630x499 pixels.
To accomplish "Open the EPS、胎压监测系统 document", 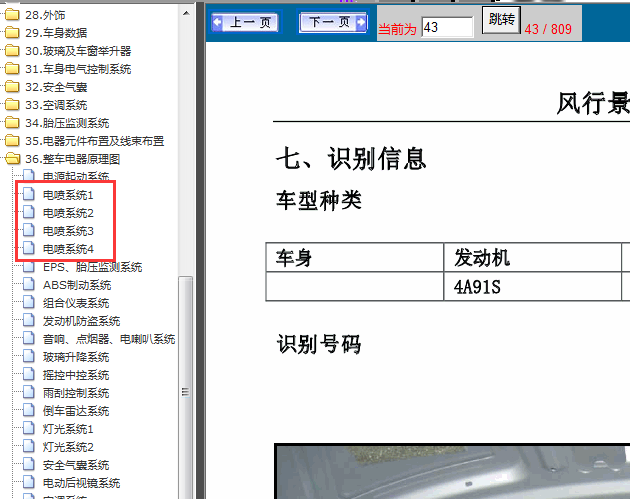I will [x=92, y=267].
